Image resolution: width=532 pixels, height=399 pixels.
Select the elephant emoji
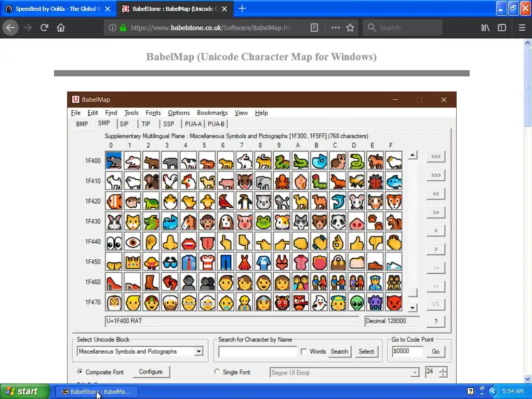tap(263, 181)
